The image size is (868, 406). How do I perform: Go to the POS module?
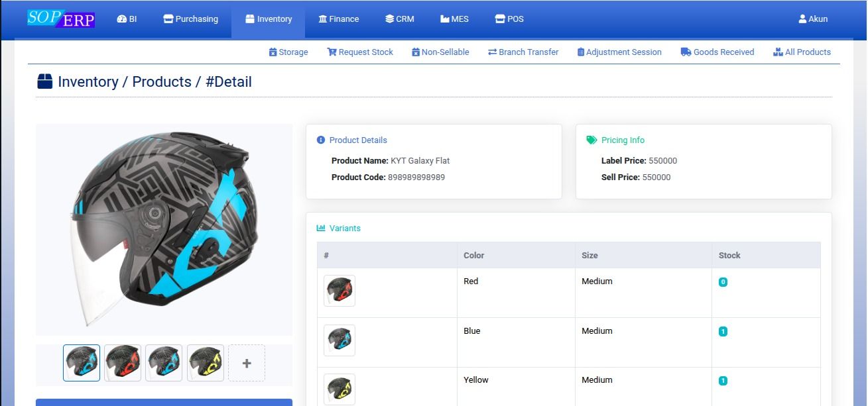point(509,19)
